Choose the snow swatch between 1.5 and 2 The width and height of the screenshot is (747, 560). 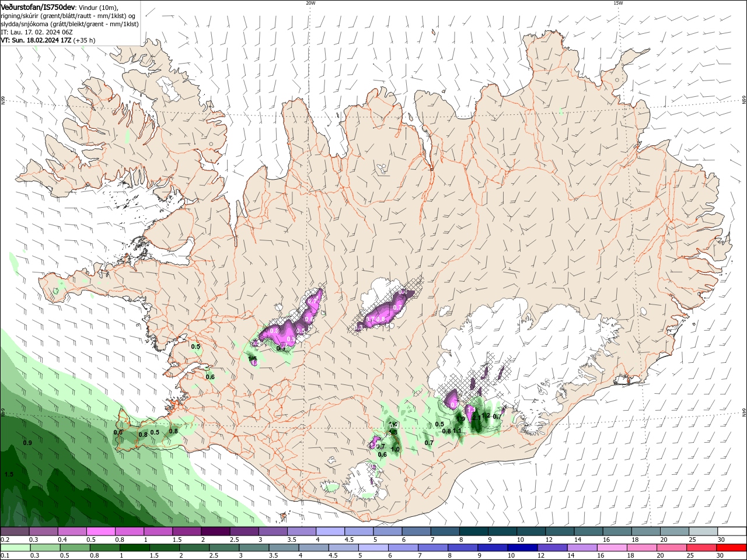tap(187, 531)
